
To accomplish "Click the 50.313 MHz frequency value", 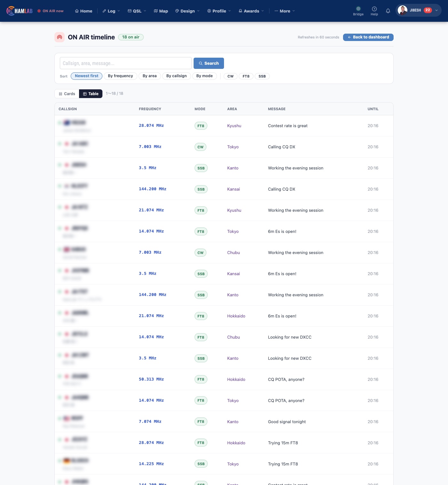I will coord(151,379).
